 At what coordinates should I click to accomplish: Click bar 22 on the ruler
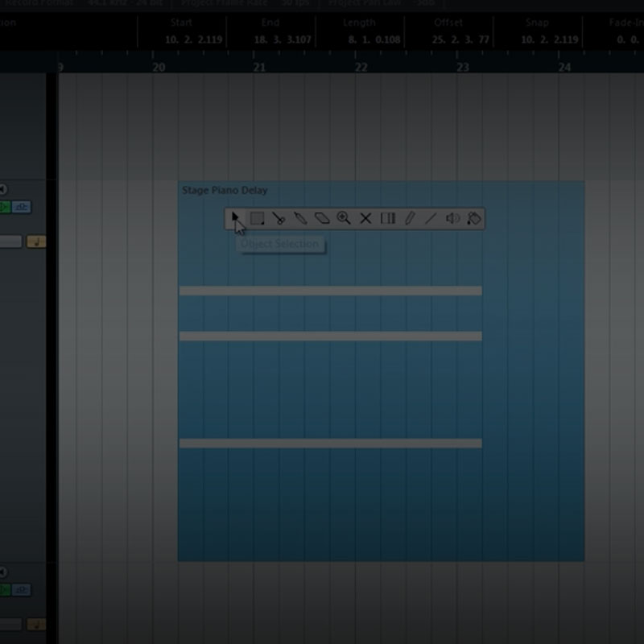[x=361, y=68]
